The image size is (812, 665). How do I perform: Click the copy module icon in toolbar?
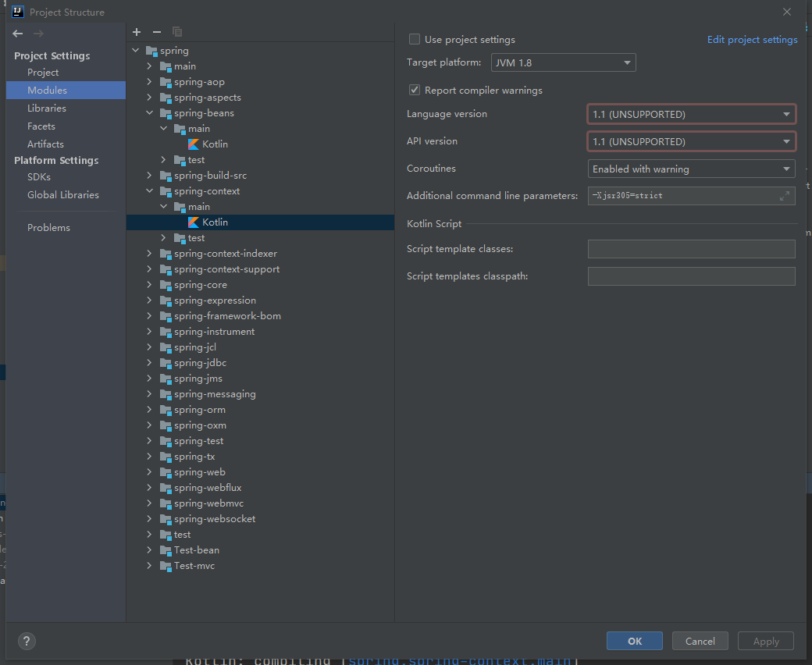(x=177, y=32)
